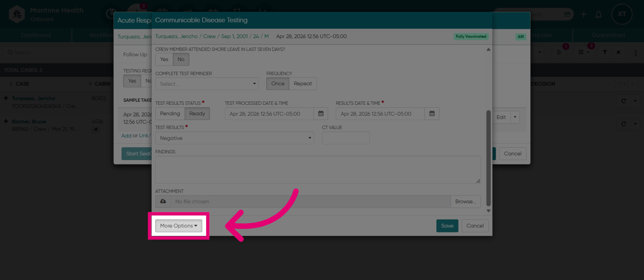Open Banner, Bruce case link
Image resolution: width=644 pixels, height=280 pixels.
click(29, 121)
